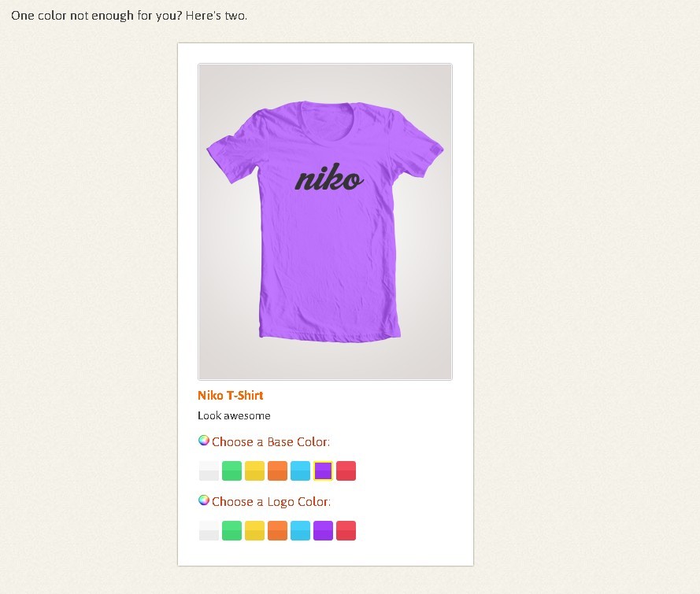The width and height of the screenshot is (700, 594).
Task: Set the logo color to red
Action: point(346,531)
